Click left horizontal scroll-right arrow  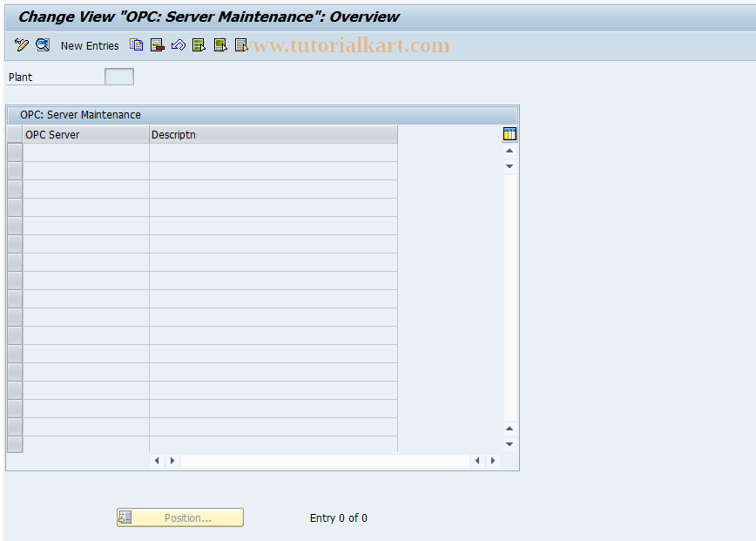click(172, 461)
